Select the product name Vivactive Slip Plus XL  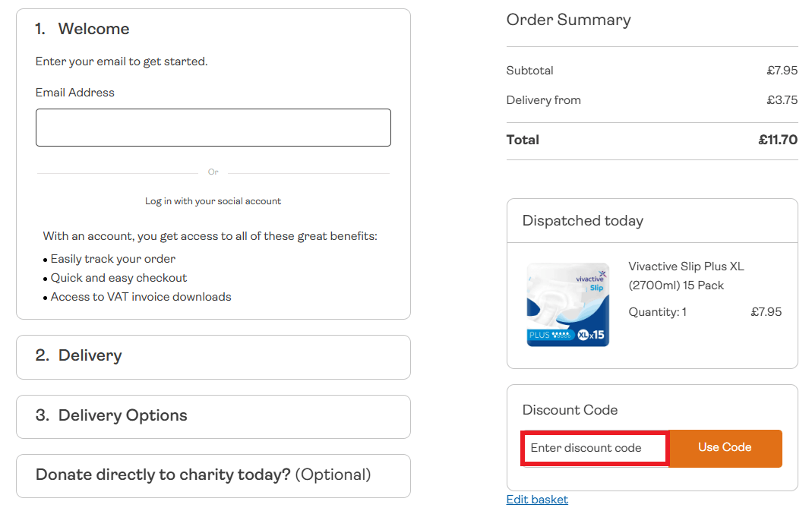pyautogui.click(x=686, y=267)
